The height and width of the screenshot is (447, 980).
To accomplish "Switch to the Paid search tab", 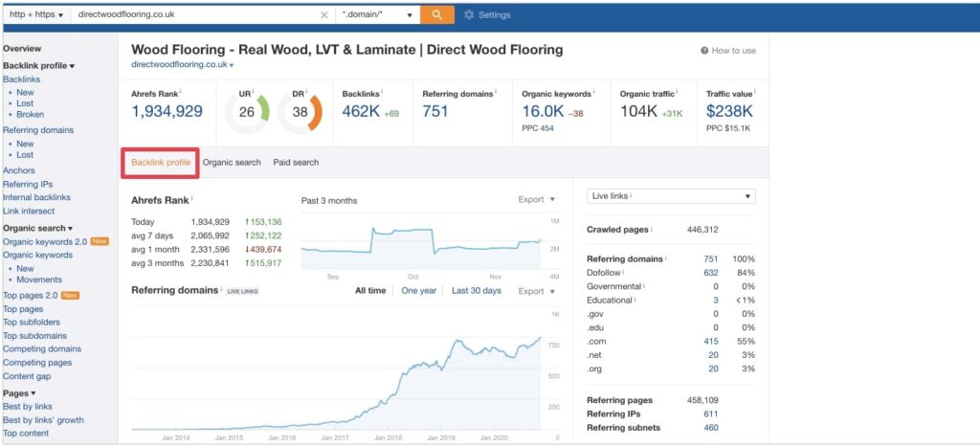I will (296, 163).
